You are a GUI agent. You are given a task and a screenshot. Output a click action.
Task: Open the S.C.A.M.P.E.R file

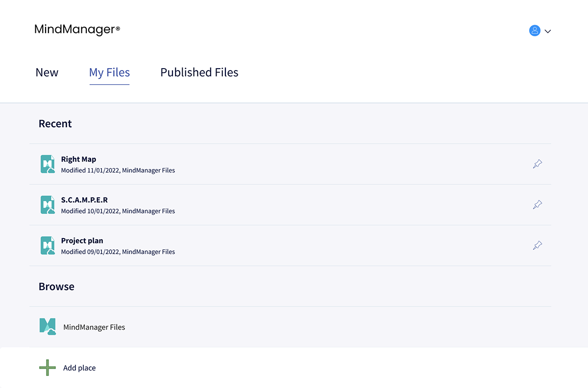click(x=290, y=205)
